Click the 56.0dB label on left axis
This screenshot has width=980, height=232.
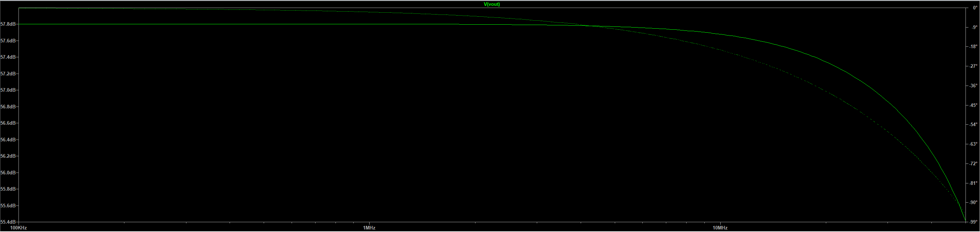coord(8,173)
